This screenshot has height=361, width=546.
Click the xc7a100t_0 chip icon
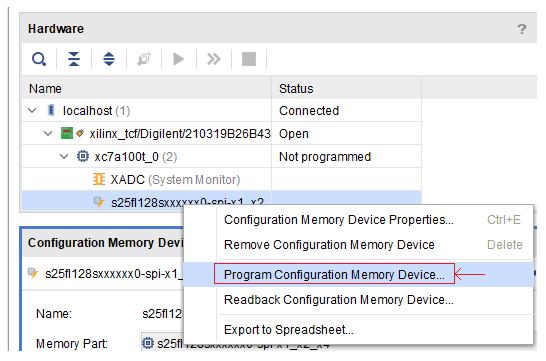pyautogui.click(x=83, y=156)
